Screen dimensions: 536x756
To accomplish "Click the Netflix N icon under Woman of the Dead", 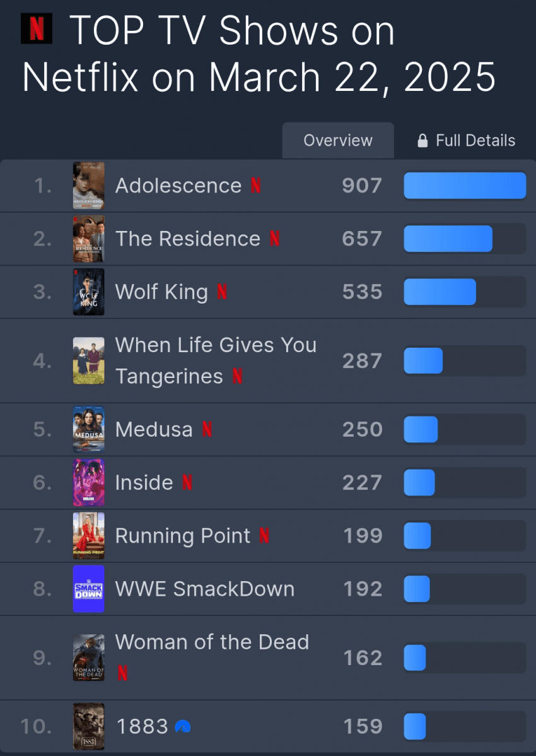I will tap(123, 673).
